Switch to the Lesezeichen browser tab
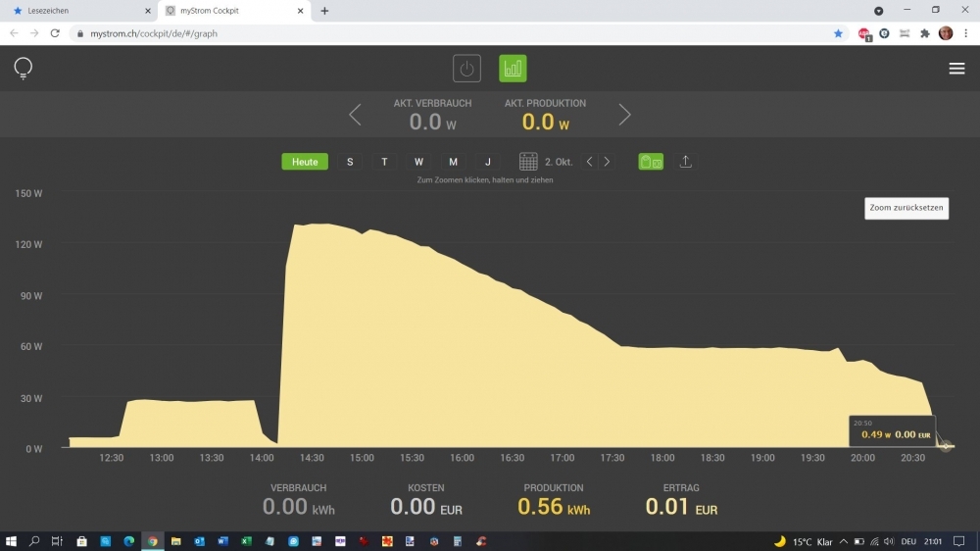 coord(78,11)
